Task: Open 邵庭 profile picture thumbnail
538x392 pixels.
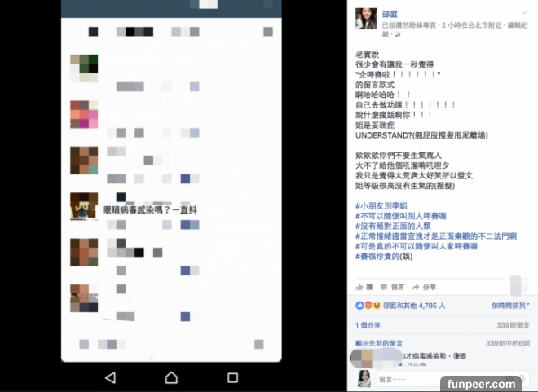Action: click(366, 19)
